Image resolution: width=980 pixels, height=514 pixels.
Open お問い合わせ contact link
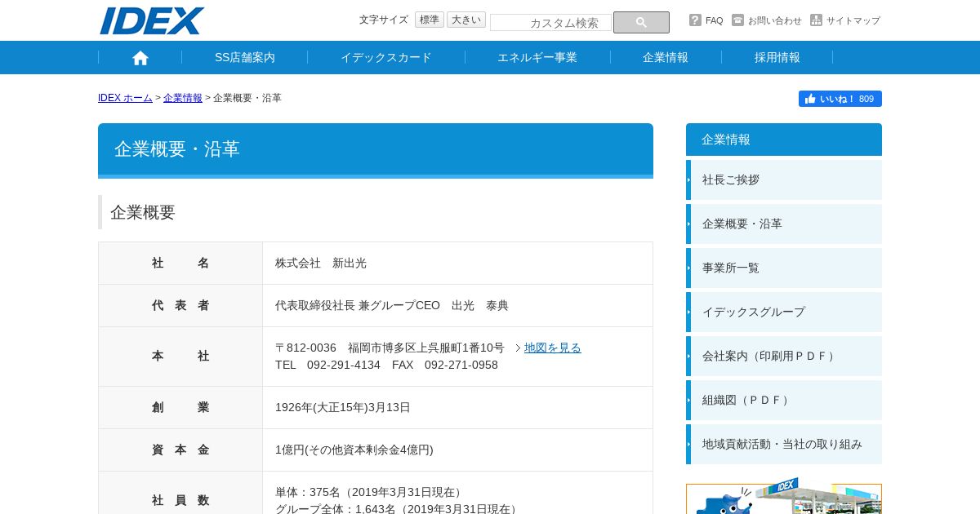pos(775,20)
